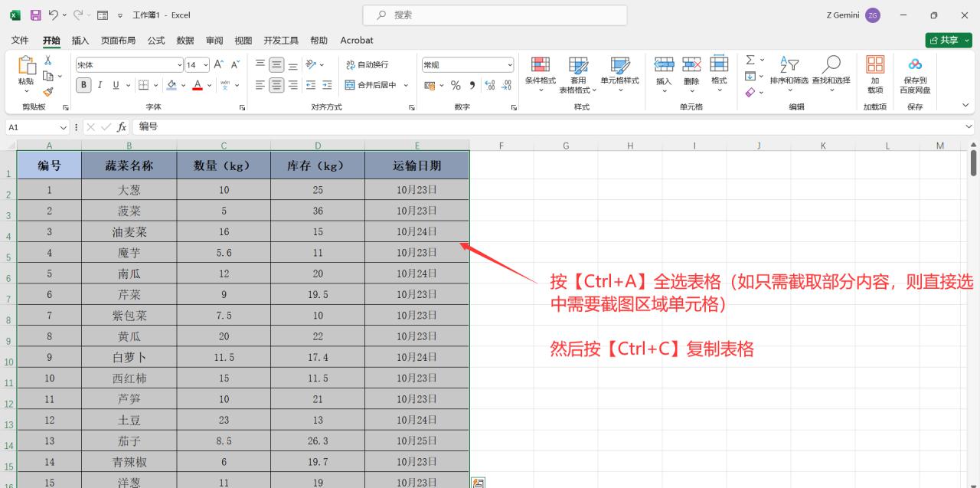Open 排序和筛选 sort and filter
Screen dimensions: 980x488
tap(789, 74)
